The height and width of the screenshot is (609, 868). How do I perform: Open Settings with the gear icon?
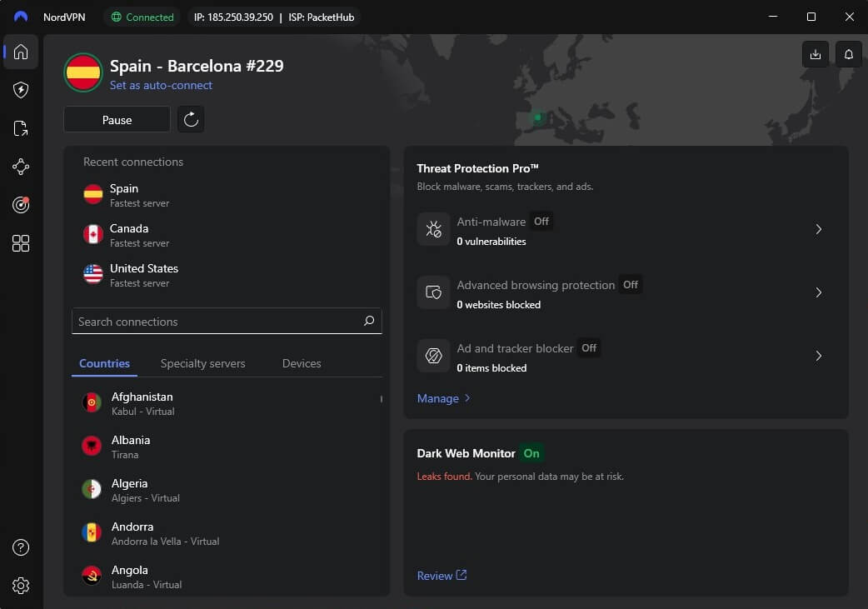click(x=20, y=586)
